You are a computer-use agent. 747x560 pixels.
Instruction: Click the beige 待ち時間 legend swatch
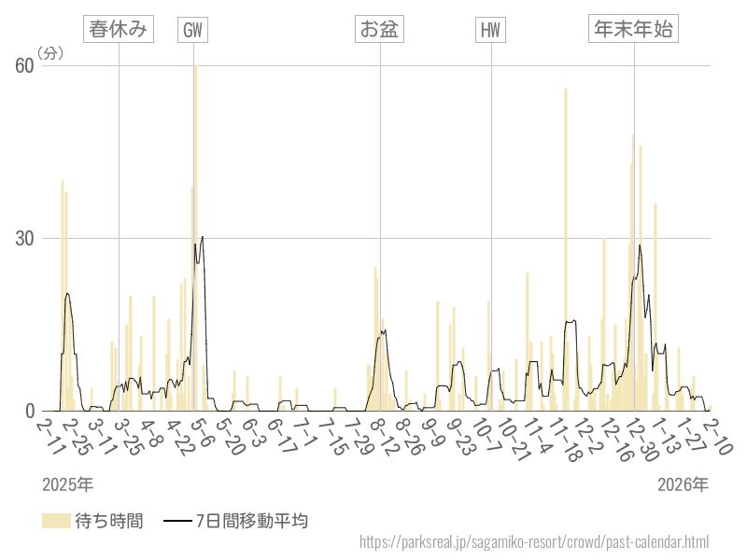click(56, 521)
